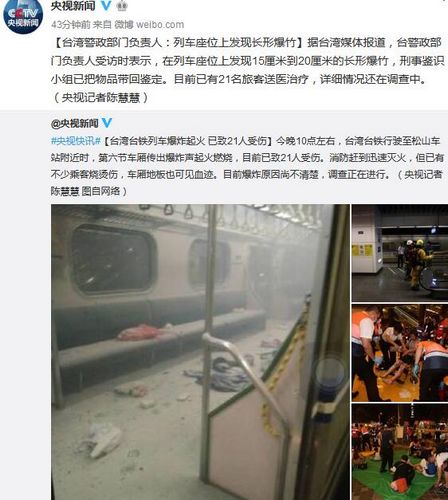This screenshot has width=448, height=500.
Task: View the large smoky train carriage photo
Action: pyautogui.click(x=200, y=352)
